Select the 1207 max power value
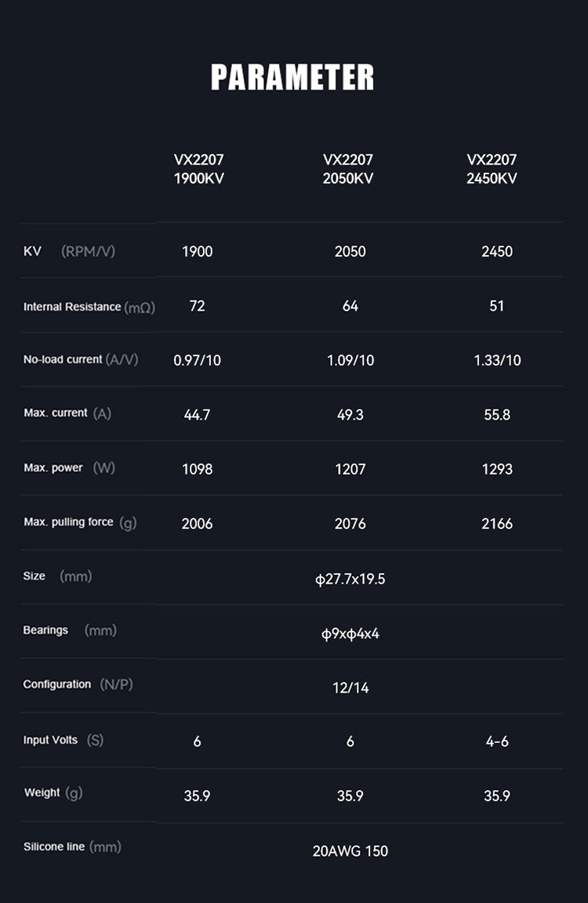This screenshot has height=903, width=588. (350, 469)
